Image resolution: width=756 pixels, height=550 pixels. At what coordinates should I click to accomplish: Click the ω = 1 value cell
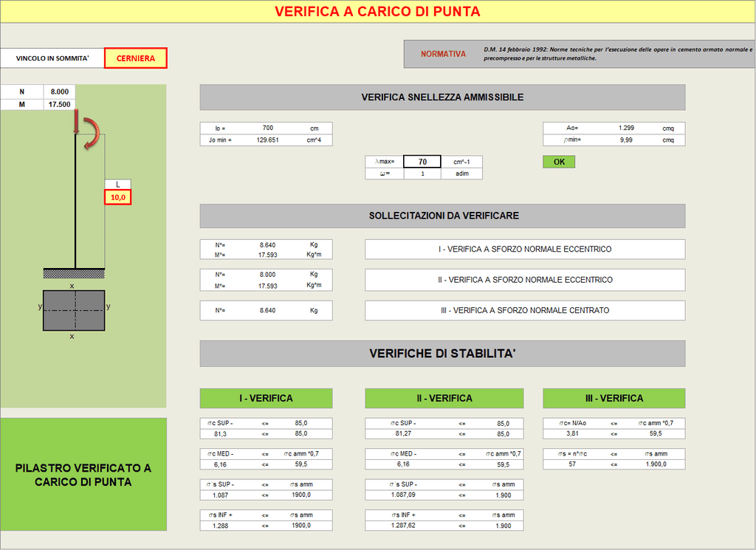coord(422,173)
